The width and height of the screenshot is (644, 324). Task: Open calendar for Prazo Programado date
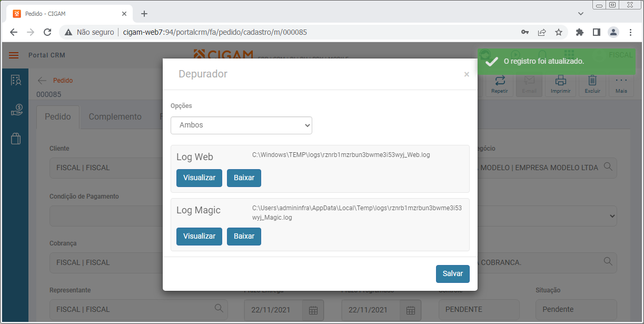click(410, 310)
